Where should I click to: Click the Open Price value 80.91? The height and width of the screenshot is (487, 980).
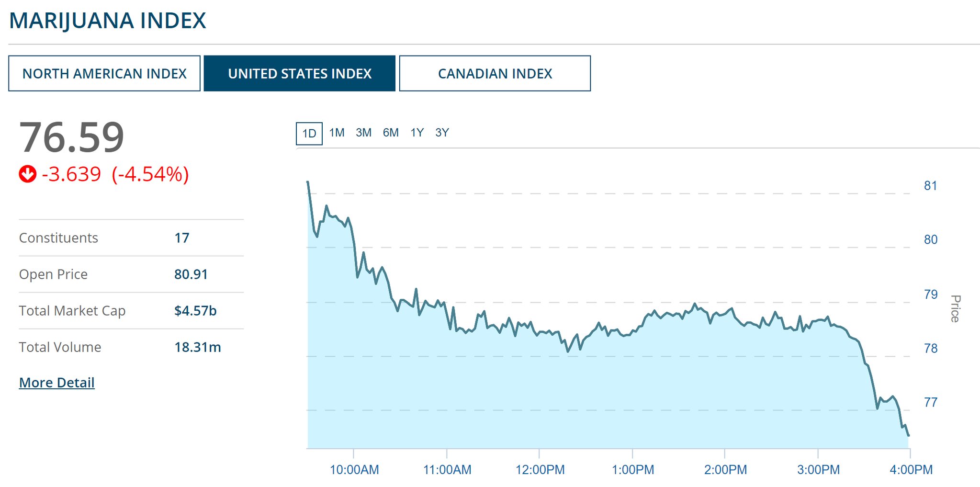tap(191, 274)
